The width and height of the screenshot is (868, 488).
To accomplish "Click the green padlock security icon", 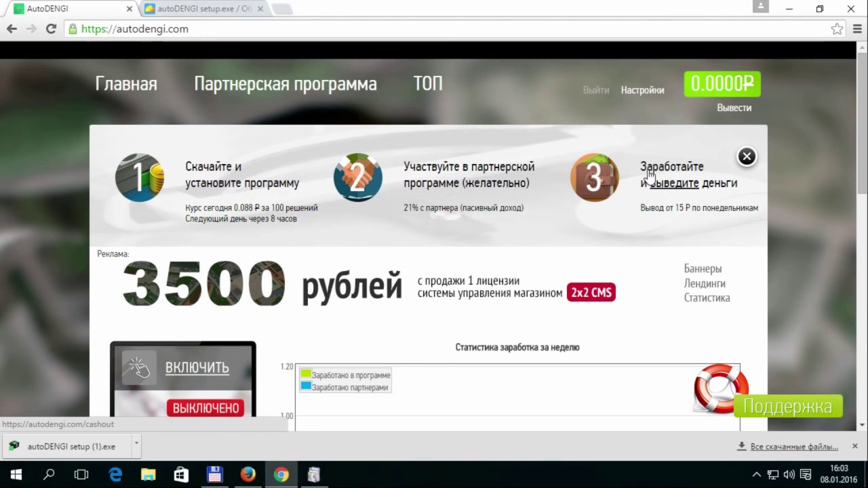I will click(72, 29).
